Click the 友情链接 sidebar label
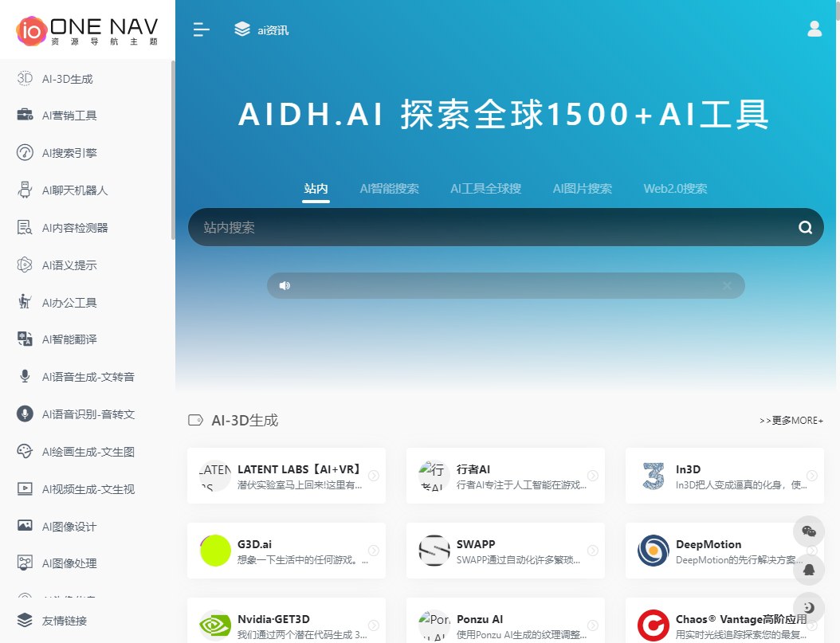The height and width of the screenshot is (643, 840). (65, 621)
